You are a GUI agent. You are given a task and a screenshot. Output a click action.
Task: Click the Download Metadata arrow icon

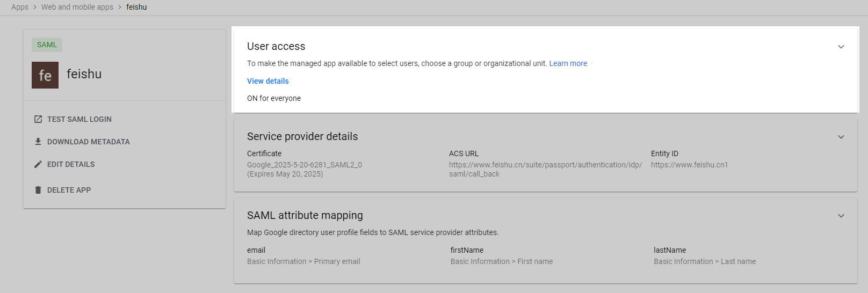pos(38,142)
